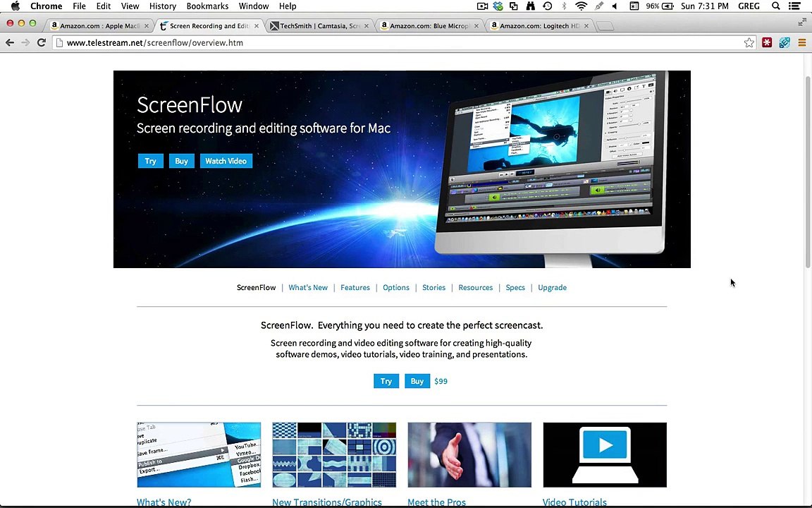
Task: Close the Amazon Logitech HD tab
Action: pos(586,26)
